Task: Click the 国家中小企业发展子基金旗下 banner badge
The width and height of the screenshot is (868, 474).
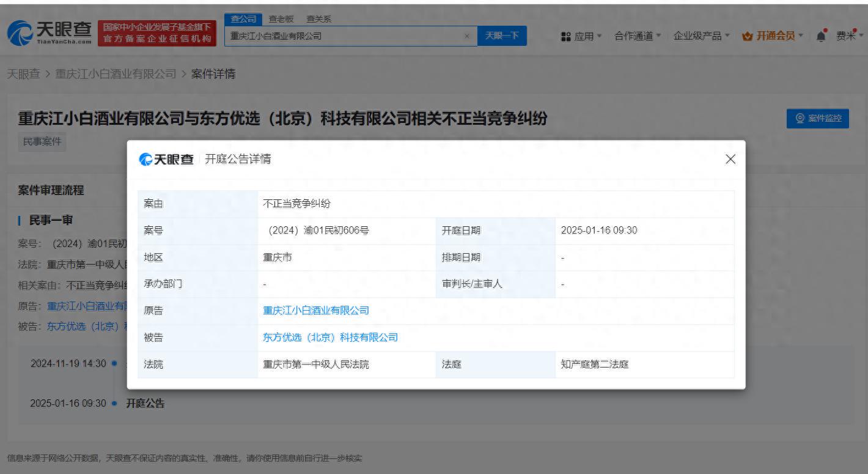Action: 157,34
